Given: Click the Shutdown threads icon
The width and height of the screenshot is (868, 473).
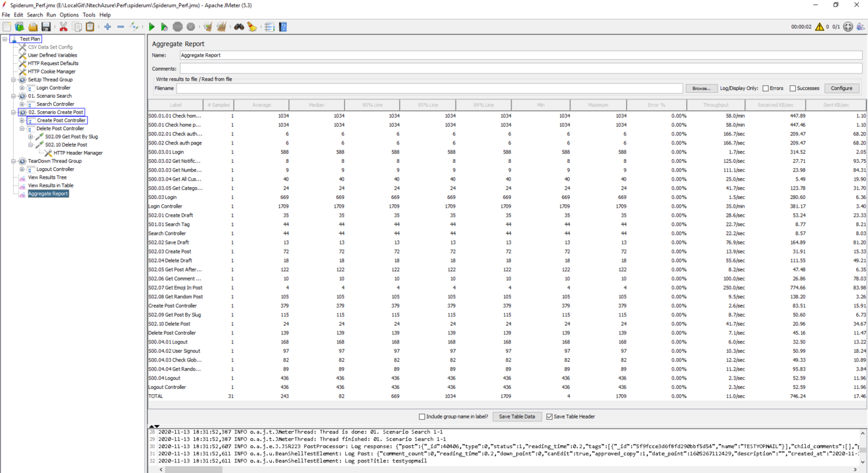Looking at the screenshot, I should click(x=190, y=27).
